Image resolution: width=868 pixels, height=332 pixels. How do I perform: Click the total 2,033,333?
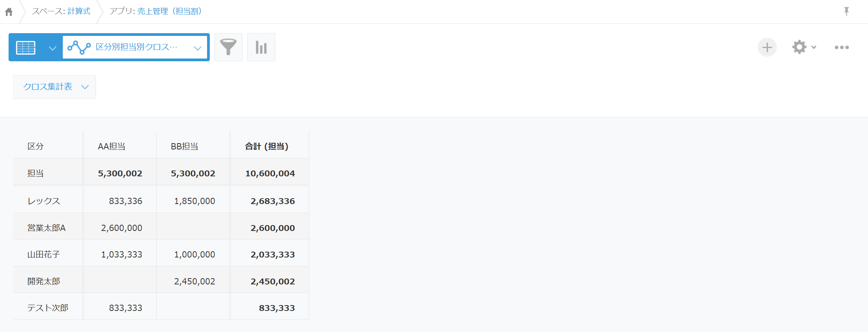273,254
